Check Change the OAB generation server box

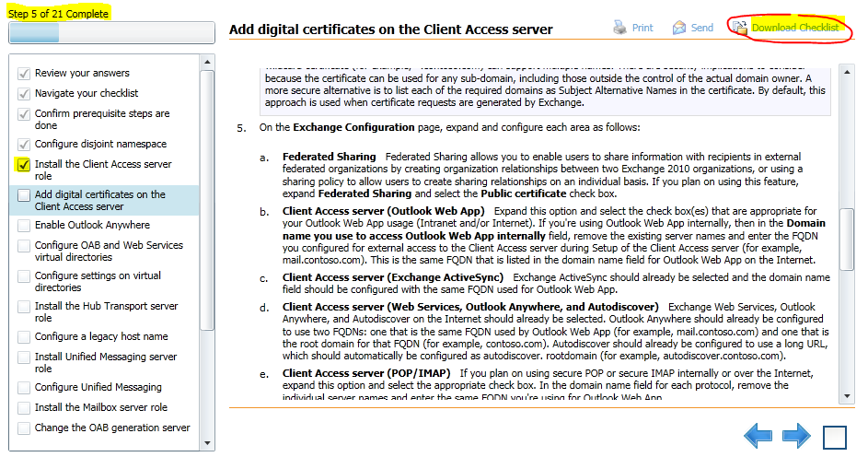tap(24, 428)
